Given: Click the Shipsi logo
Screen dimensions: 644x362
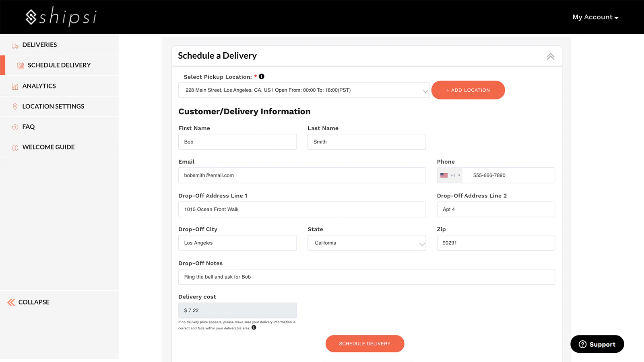Looking at the screenshot, I should tap(61, 17).
